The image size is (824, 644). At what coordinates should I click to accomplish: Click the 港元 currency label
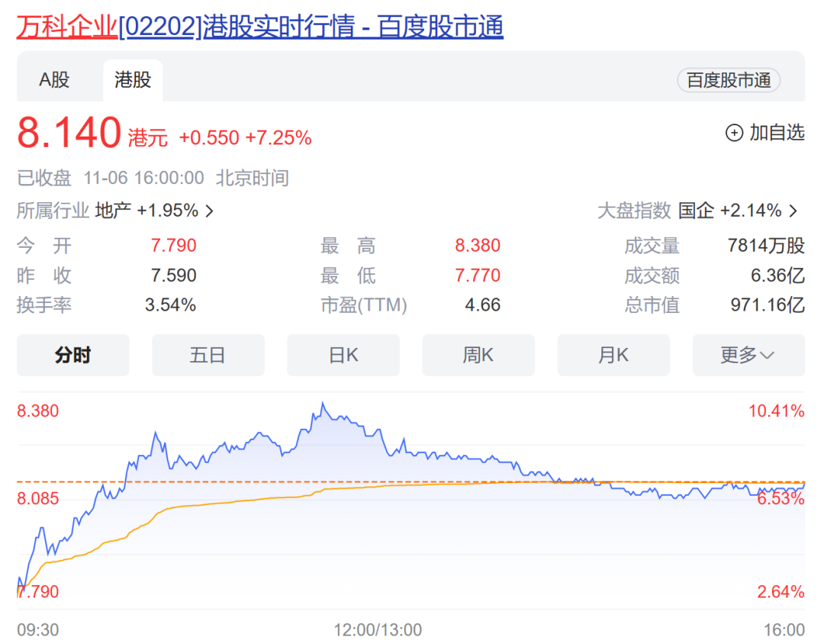click(148, 138)
